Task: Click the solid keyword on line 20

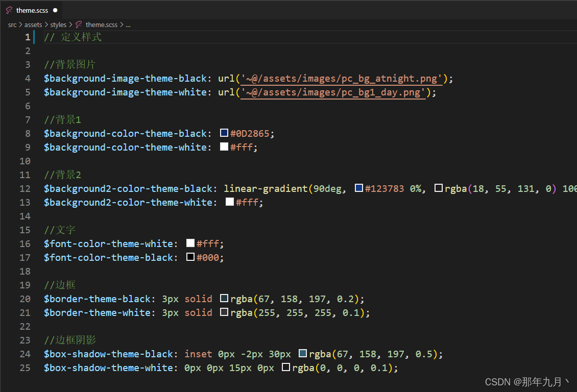Action: tap(198, 299)
